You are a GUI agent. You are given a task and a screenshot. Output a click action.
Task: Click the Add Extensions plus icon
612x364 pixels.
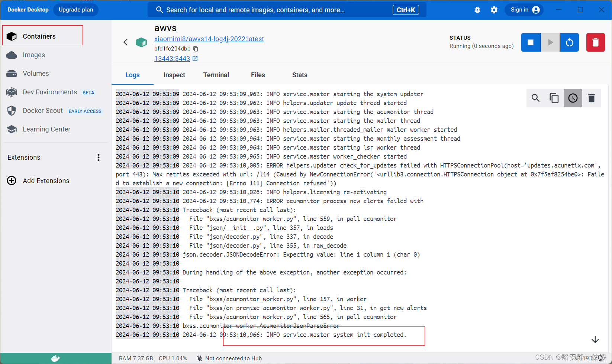pos(12,181)
